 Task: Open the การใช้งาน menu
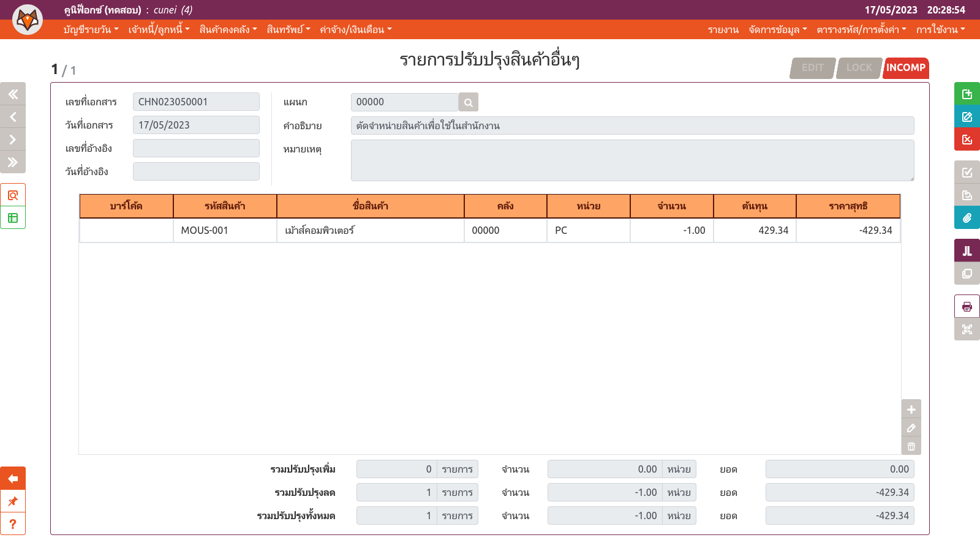[940, 29]
